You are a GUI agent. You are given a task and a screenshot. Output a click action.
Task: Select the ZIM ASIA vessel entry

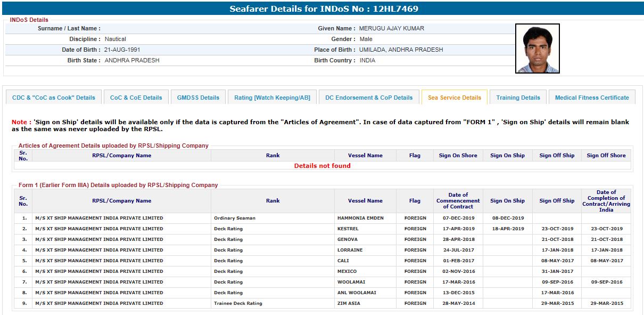coord(349,303)
